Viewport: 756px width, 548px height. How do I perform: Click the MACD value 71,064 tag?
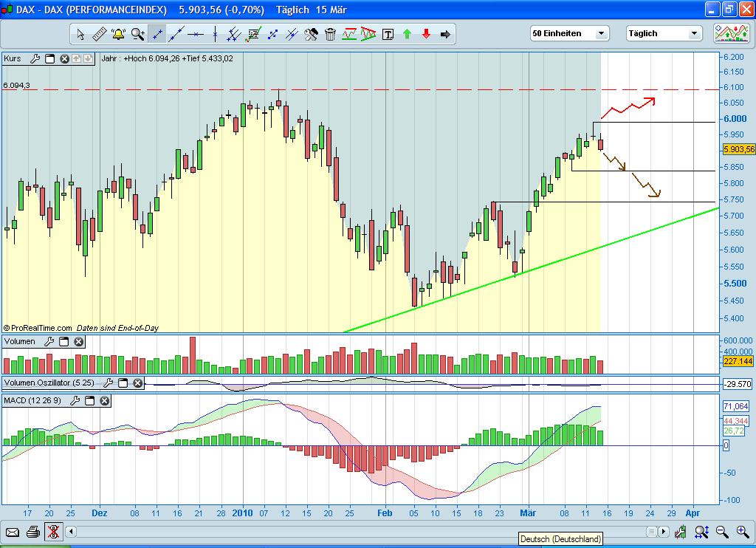pyautogui.click(x=736, y=406)
